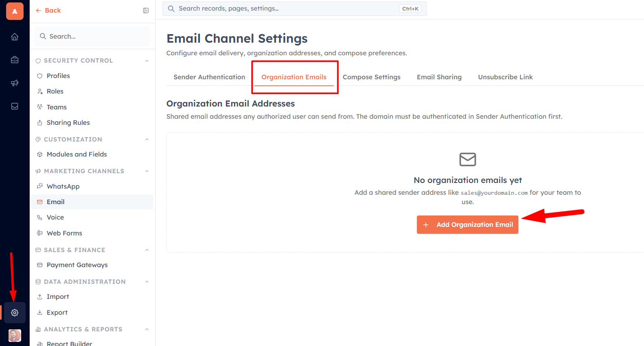Click Add Organization Email button

[x=468, y=225]
